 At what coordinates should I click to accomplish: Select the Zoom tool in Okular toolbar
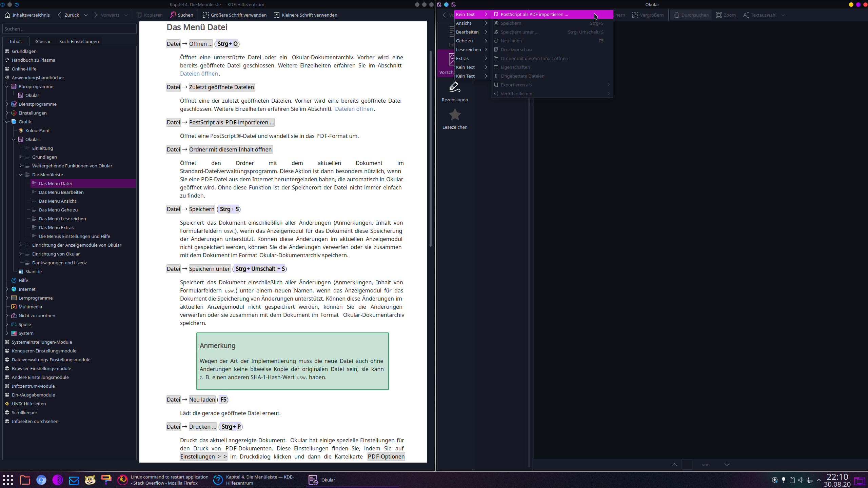726,15
